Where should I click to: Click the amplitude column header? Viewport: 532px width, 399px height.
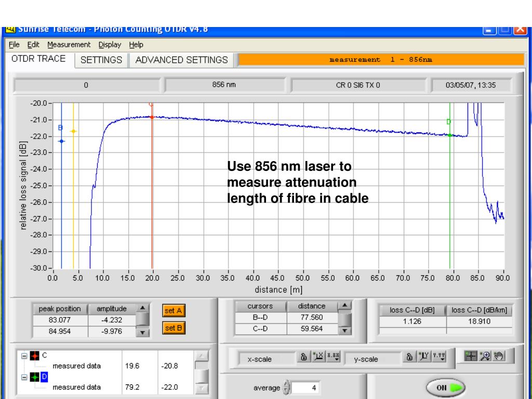point(111,309)
